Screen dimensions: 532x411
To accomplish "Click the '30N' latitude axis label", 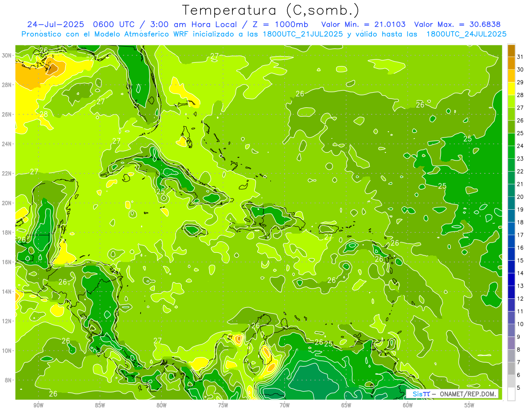I will (8, 55).
